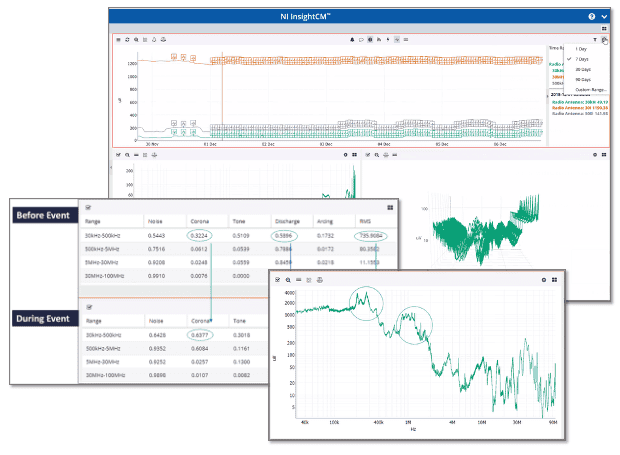Open the help icon in title bar
Image resolution: width=620 pixels, height=455 pixels.
[x=592, y=17]
